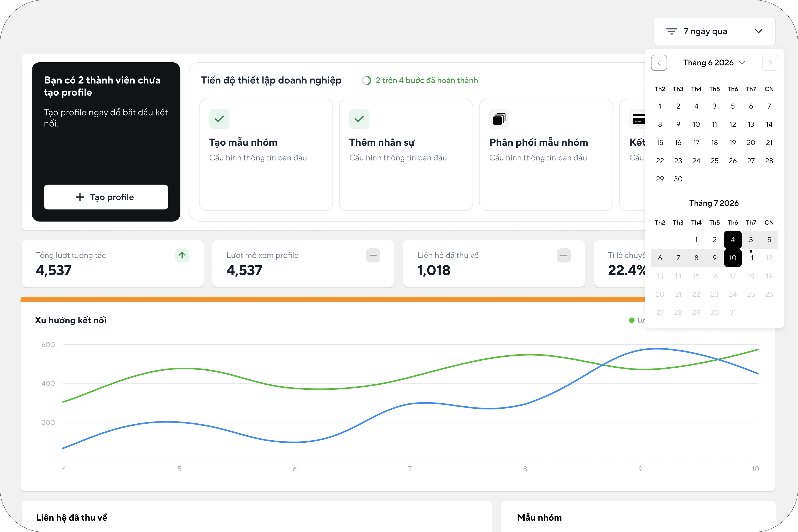798x532 pixels.
Task: Click the dash trend icon on Lượt mở xem profile
Action: (x=373, y=255)
